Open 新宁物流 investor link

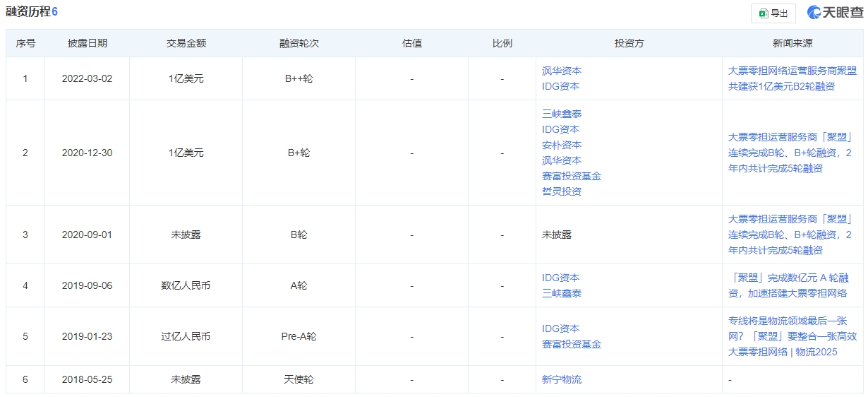click(562, 379)
